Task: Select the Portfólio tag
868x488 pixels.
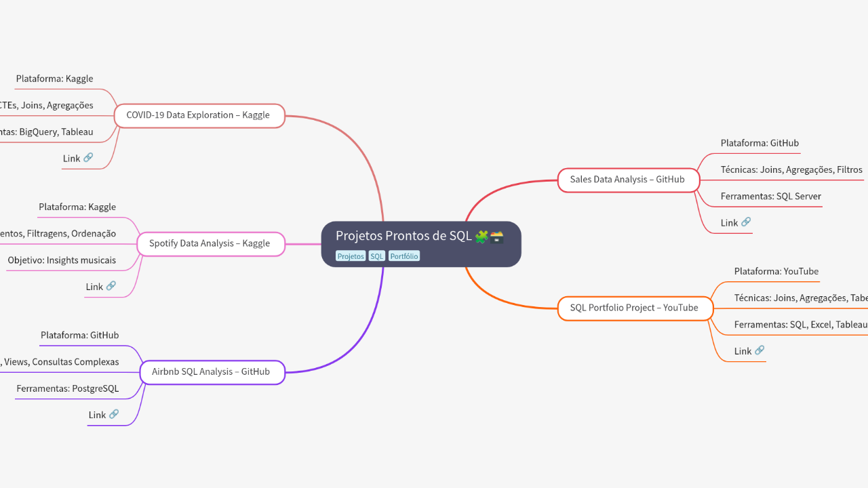Action: pyautogui.click(x=404, y=256)
